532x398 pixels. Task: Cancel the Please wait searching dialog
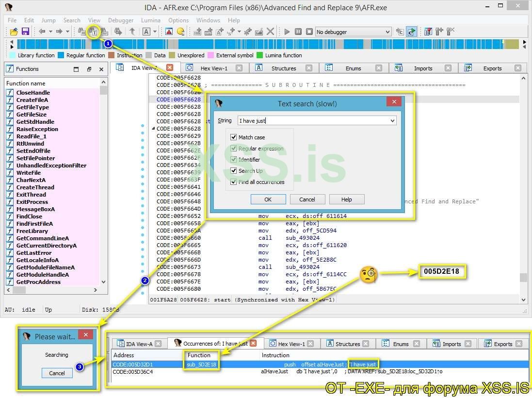[57, 373]
